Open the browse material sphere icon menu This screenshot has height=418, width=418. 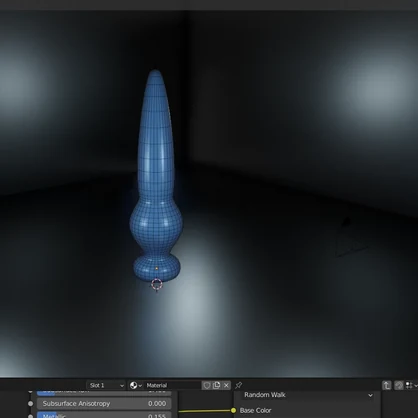135,385
